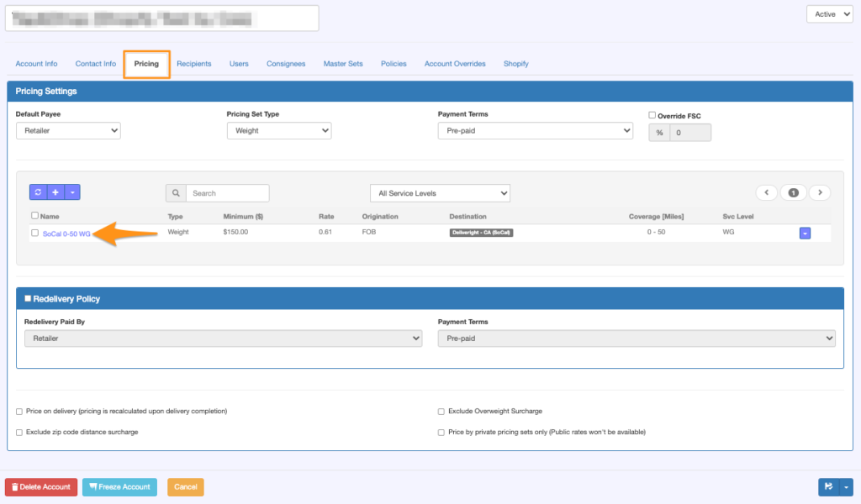The height and width of the screenshot is (504, 861).
Task: Switch to the Recipients tab
Action: [194, 64]
